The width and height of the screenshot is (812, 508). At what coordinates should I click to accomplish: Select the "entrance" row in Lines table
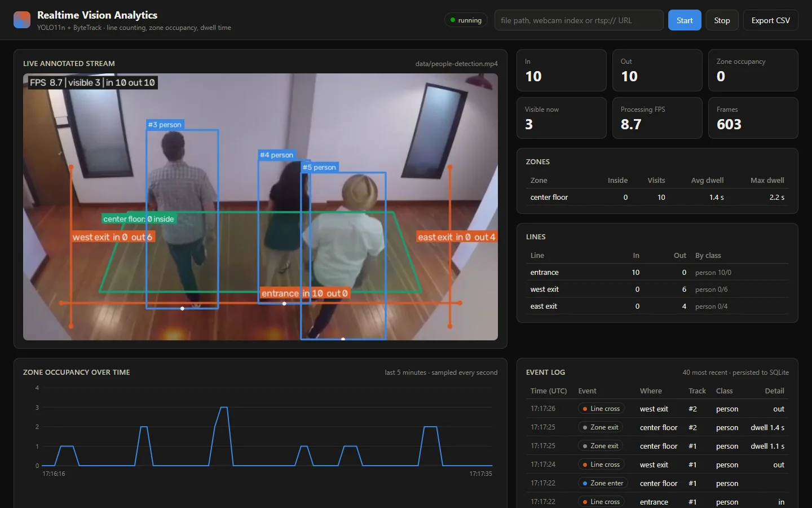[x=657, y=272]
